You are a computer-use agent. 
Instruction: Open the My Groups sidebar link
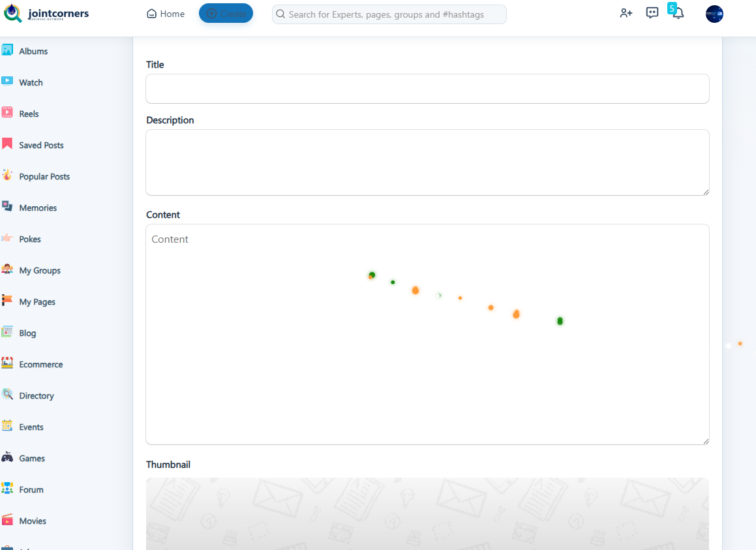[x=40, y=271]
